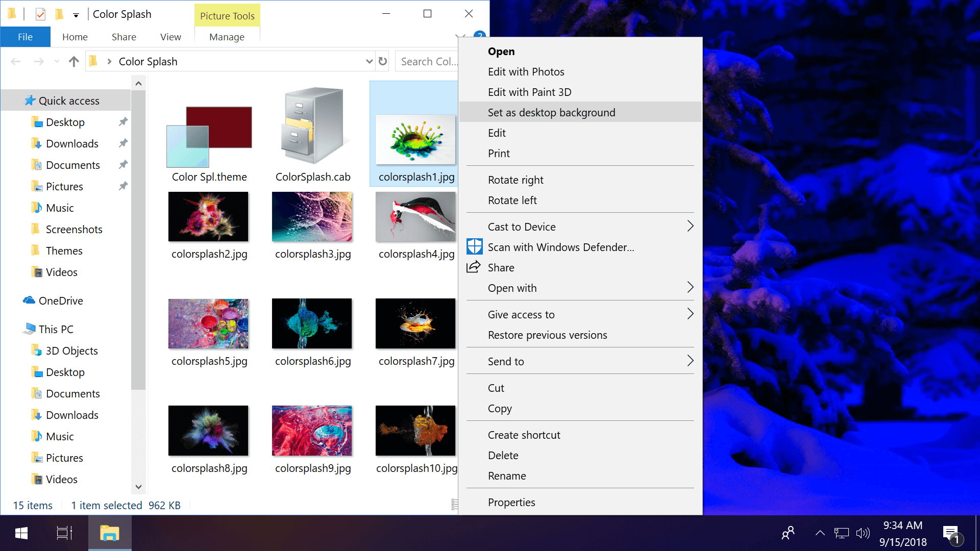Image resolution: width=980 pixels, height=551 pixels.
Task: Click the refresh button in address bar
Action: (x=382, y=61)
